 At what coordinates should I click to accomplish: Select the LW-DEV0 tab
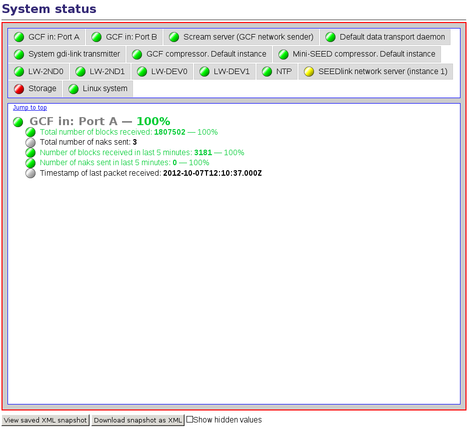click(x=162, y=72)
